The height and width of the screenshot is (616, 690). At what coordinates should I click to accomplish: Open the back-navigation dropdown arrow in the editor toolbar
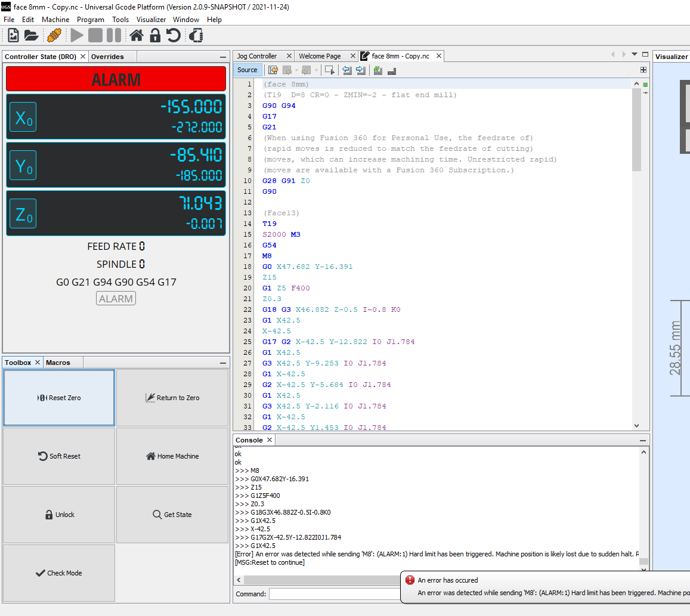[297, 70]
